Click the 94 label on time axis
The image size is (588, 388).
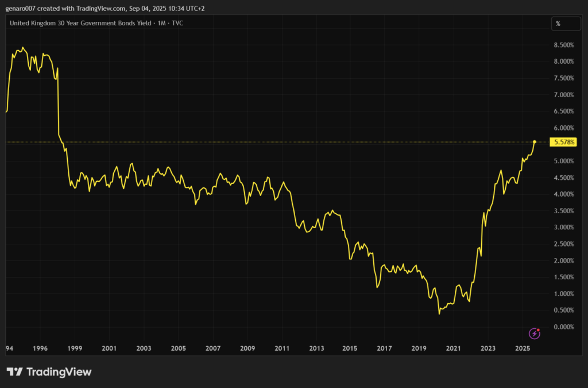(10, 348)
